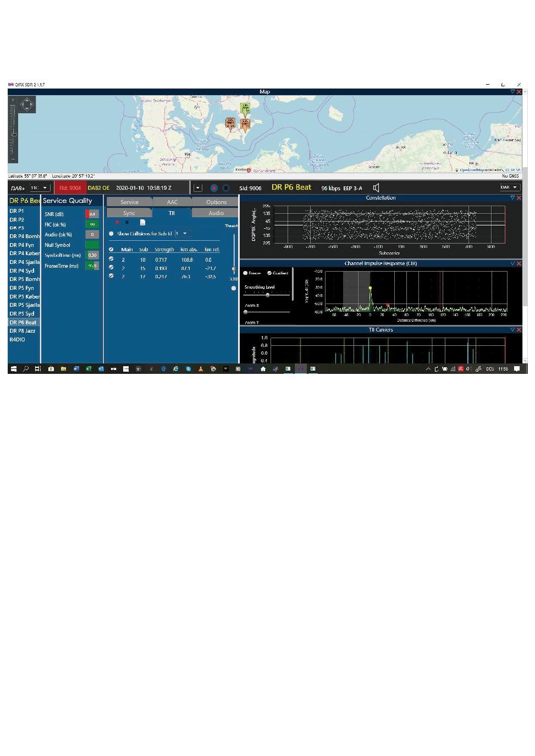Toggle the Freeze option in CIR panel

tap(245, 273)
